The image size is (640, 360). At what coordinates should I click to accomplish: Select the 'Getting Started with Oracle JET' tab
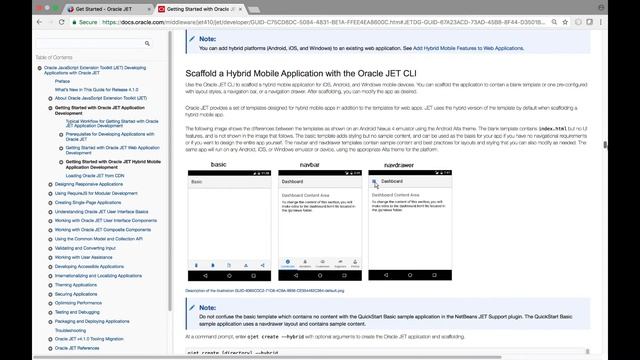[198, 9]
